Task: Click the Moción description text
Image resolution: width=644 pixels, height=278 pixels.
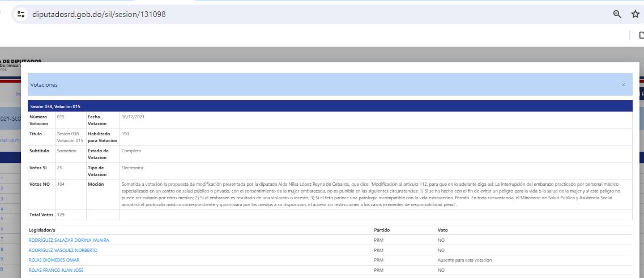Action: (370, 194)
